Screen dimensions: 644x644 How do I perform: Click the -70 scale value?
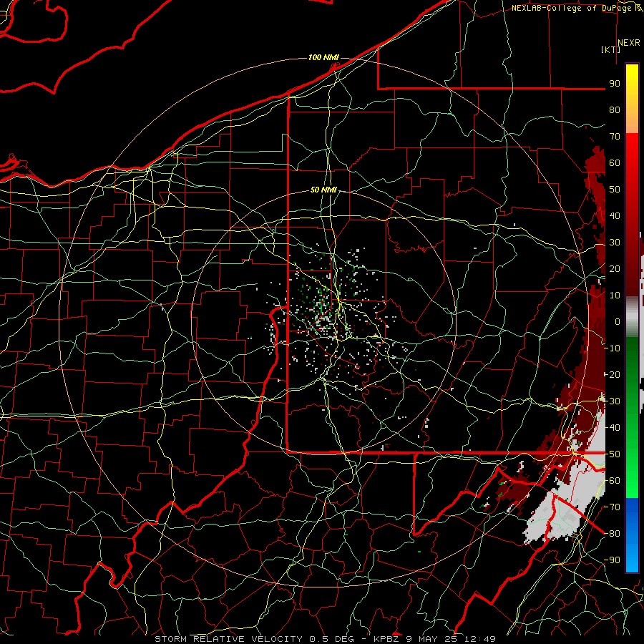pyautogui.click(x=613, y=507)
